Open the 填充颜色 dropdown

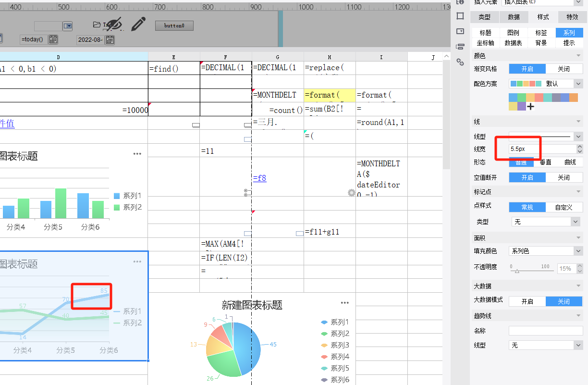pyautogui.click(x=546, y=251)
